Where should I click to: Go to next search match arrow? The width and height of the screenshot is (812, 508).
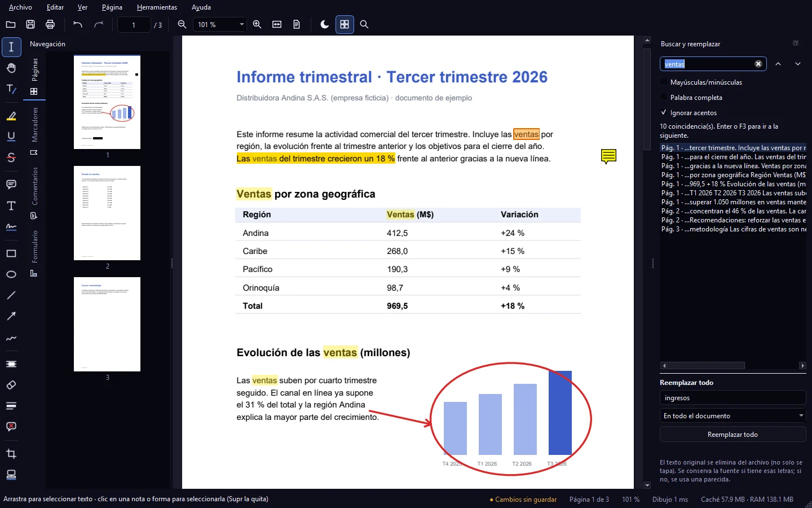pyautogui.click(x=798, y=64)
